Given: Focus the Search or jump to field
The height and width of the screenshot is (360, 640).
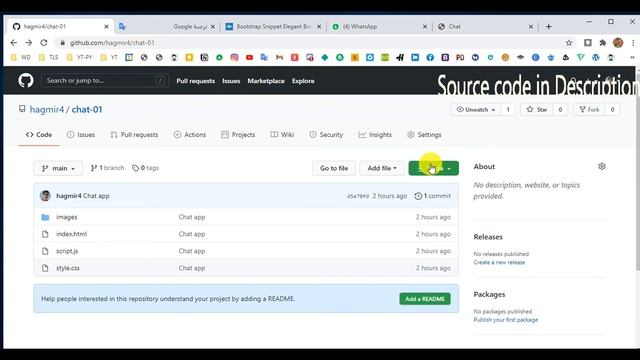Looking at the screenshot, I should (104, 80).
